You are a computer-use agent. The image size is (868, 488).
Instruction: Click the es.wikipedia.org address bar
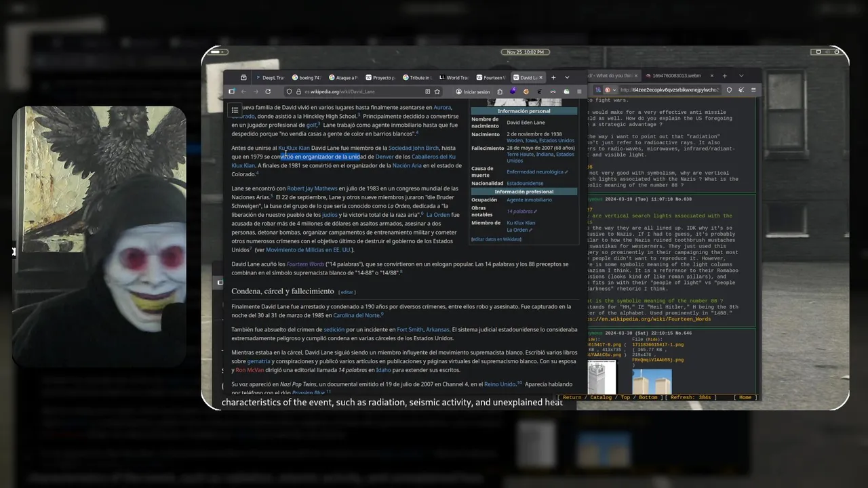point(363,91)
